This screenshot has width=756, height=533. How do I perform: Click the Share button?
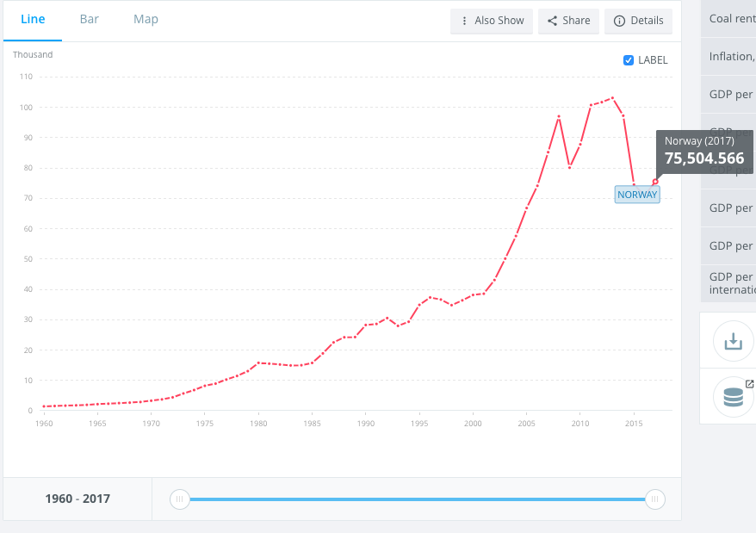568,21
